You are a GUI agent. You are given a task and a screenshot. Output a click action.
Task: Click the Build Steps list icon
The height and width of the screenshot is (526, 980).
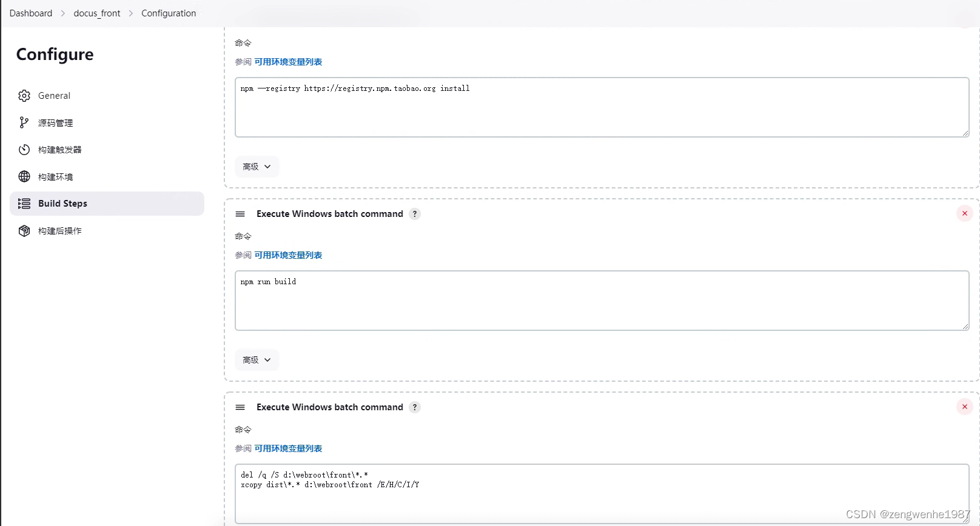[x=24, y=204]
